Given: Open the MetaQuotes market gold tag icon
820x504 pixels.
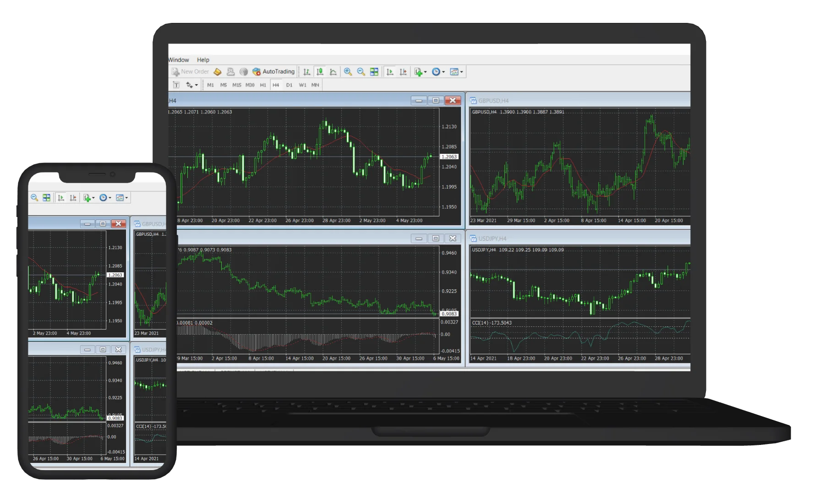Looking at the screenshot, I should [x=218, y=72].
